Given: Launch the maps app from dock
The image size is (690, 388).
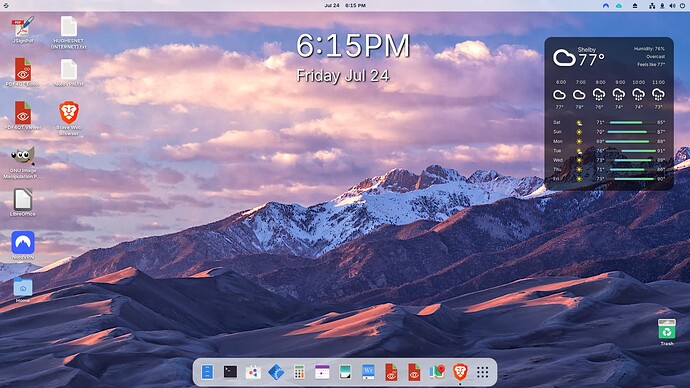Looking at the screenshot, I should [x=437, y=372].
